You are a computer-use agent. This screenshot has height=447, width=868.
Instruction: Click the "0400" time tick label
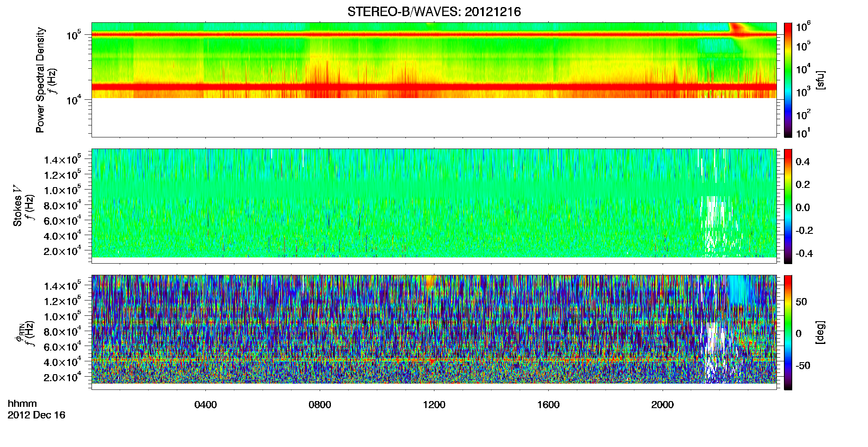(x=205, y=405)
